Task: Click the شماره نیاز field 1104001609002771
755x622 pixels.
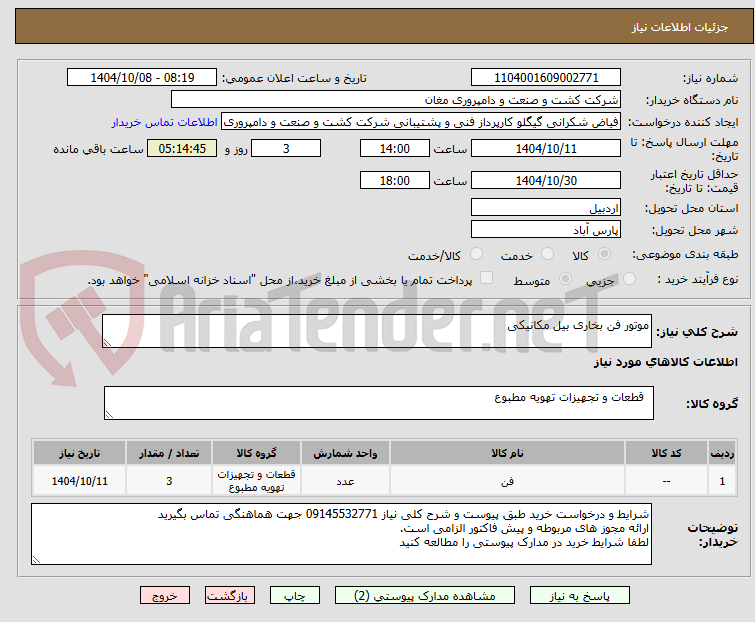Action: tap(546, 78)
